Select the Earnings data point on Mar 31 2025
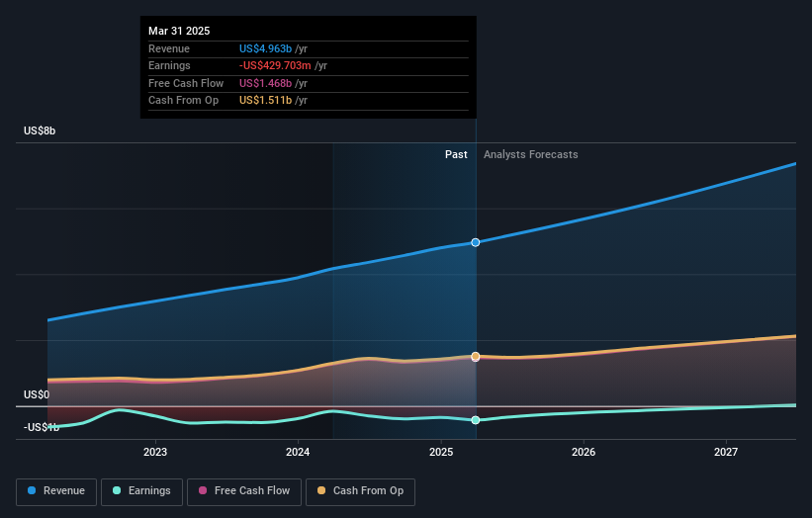 476,420
